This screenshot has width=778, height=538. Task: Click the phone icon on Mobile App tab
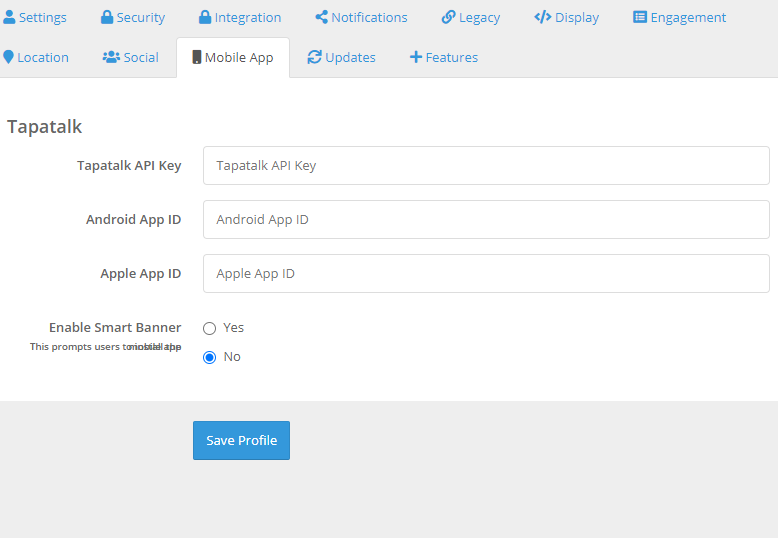[197, 57]
